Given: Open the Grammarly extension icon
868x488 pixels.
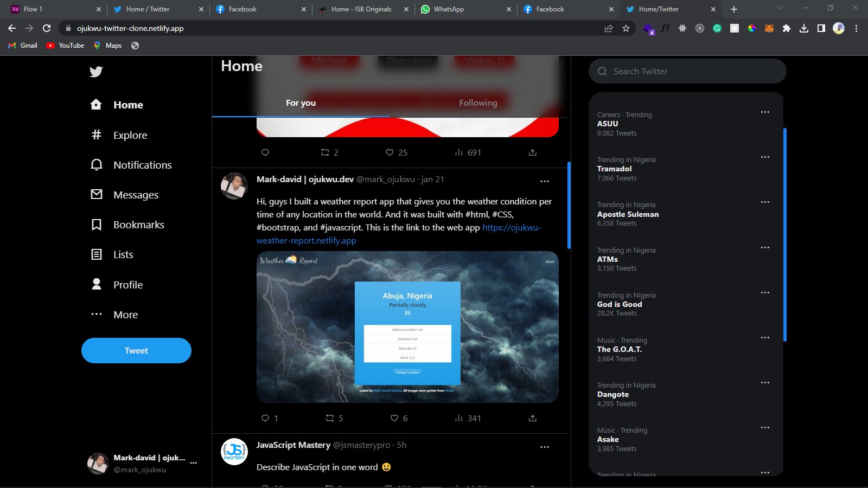Looking at the screenshot, I should click(717, 28).
